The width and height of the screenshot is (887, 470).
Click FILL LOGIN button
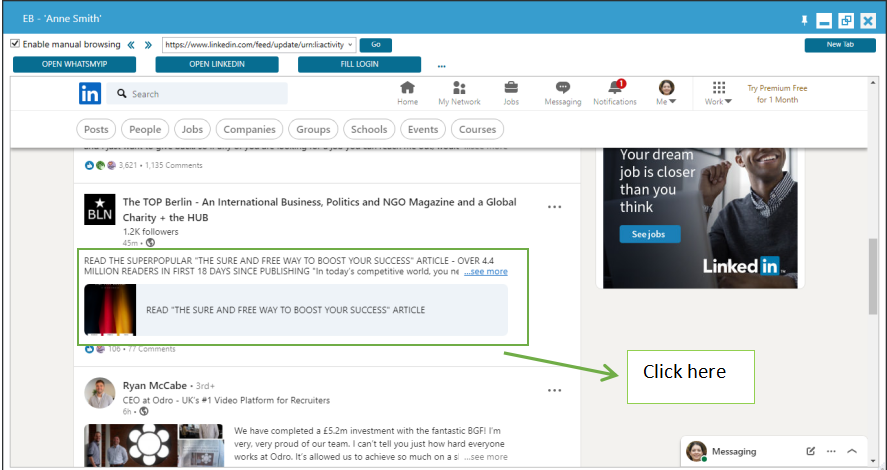coord(359,64)
